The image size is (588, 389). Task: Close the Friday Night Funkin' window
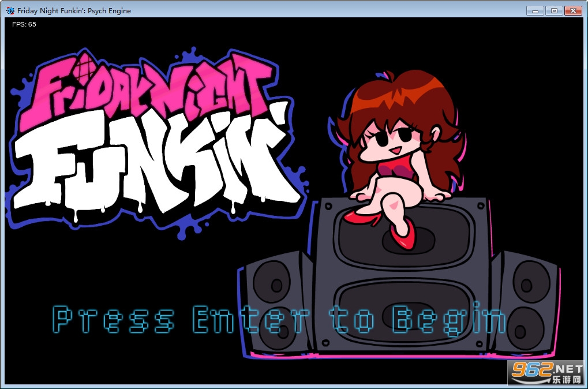point(573,10)
